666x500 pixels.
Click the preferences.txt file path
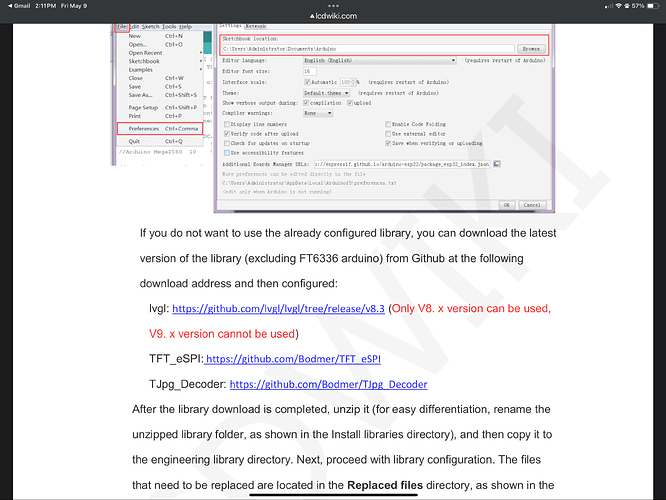pyautogui.click(x=309, y=183)
